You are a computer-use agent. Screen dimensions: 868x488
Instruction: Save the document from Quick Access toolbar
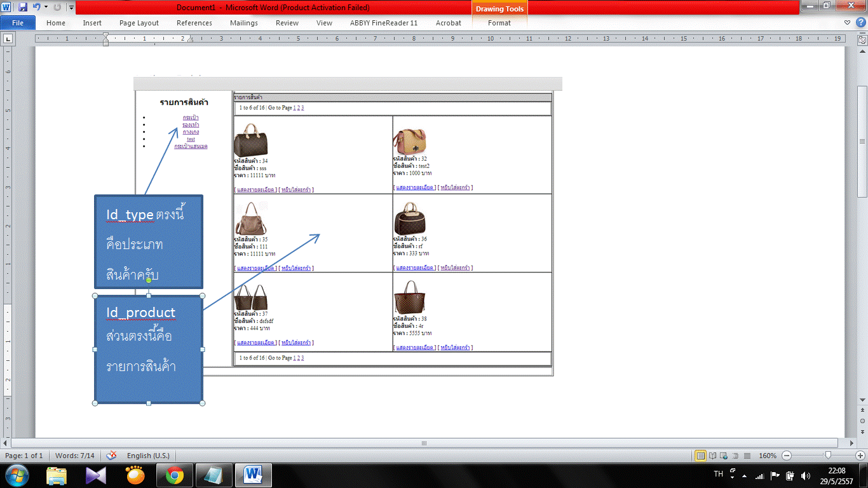coord(23,8)
